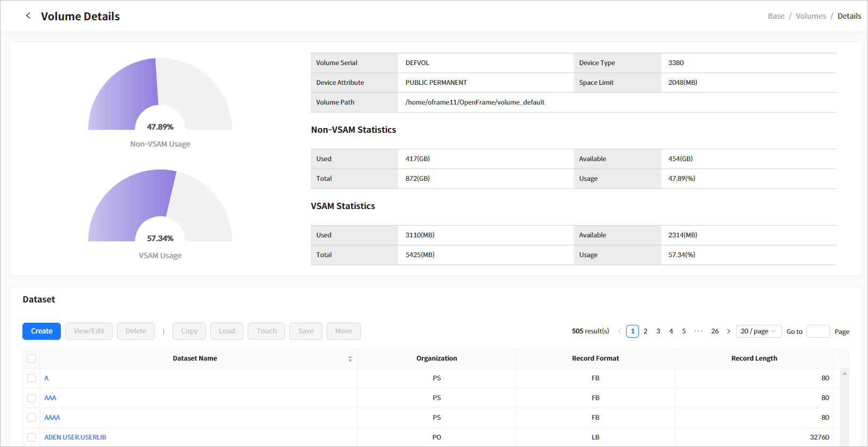Click the pagination ellipsis to jump pages
Viewport: 868px width, 447px height.
[x=698, y=331]
